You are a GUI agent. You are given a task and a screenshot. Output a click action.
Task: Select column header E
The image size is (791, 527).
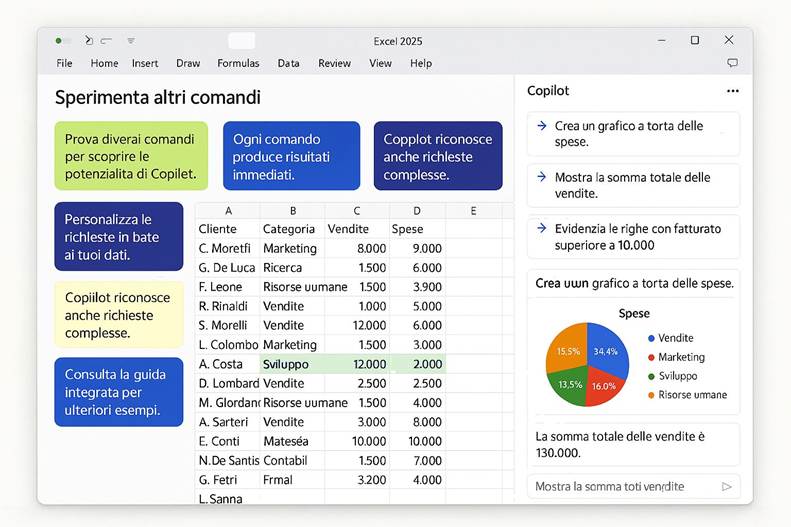[473, 211]
